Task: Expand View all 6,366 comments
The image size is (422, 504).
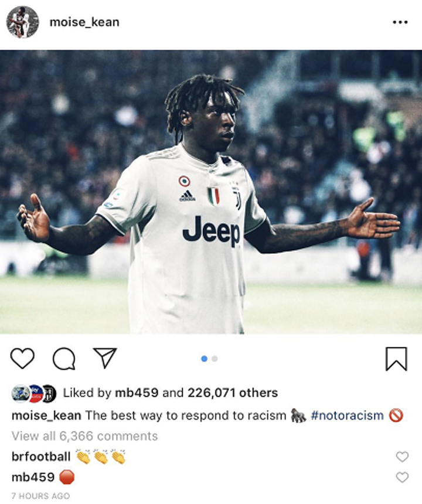Action: pyautogui.click(x=84, y=436)
